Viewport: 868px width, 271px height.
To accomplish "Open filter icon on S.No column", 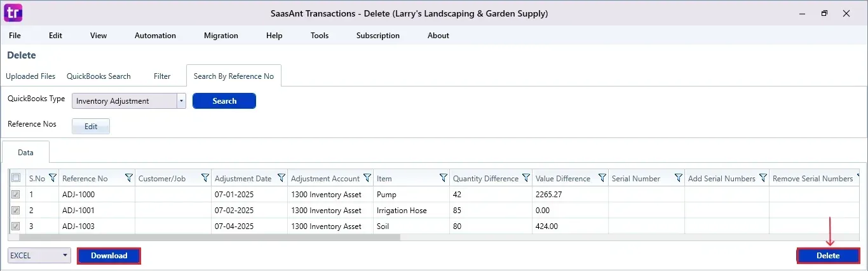I will coord(53,178).
